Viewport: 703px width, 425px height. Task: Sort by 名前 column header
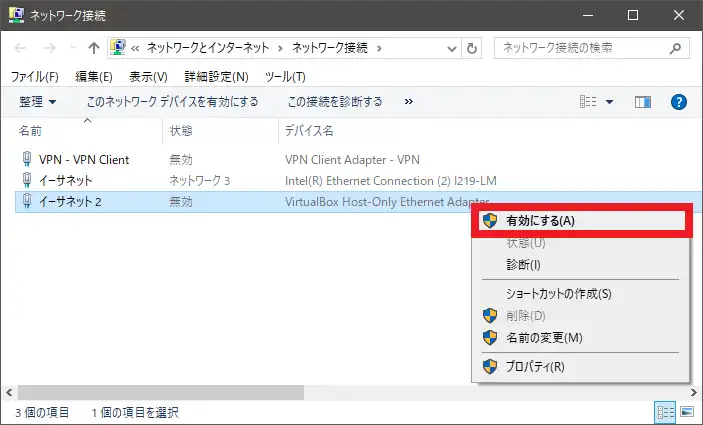[x=30, y=131]
